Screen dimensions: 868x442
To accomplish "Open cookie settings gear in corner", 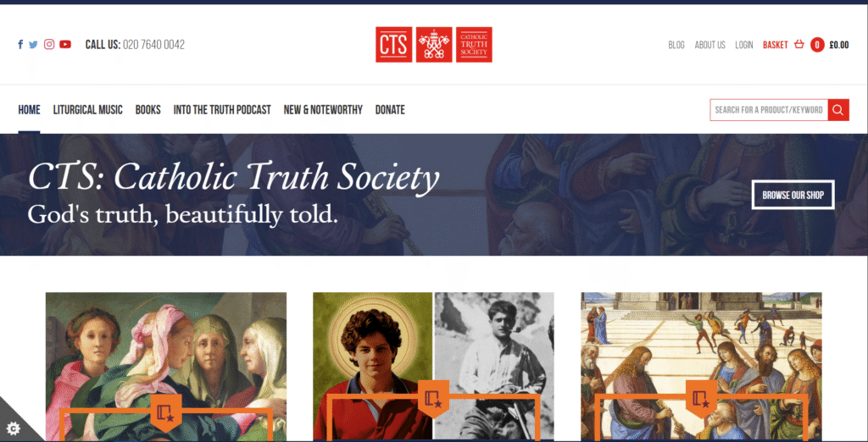I will [14, 427].
